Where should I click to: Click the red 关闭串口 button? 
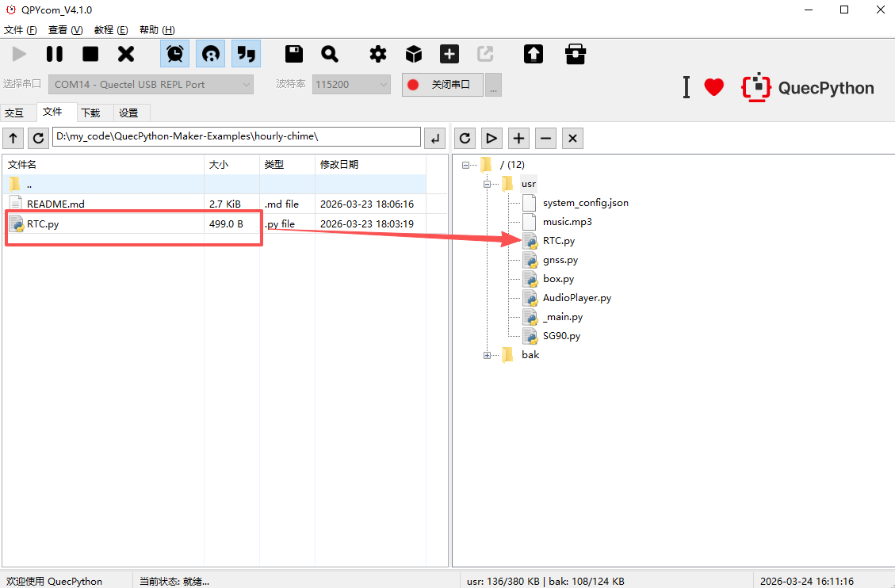(442, 85)
